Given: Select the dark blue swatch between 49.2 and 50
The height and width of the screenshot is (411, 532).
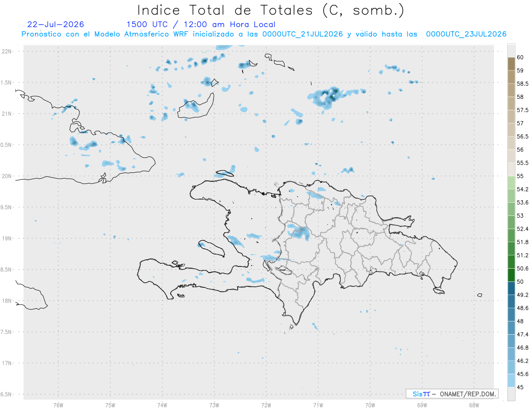Looking at the screenshot, I should tap(511, 288).
